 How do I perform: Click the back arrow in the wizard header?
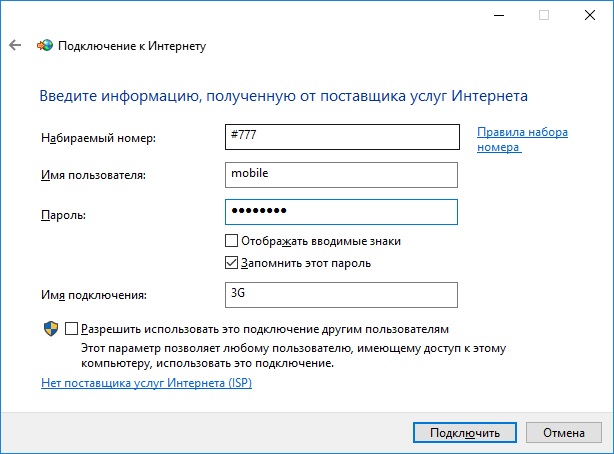[15, 45]
